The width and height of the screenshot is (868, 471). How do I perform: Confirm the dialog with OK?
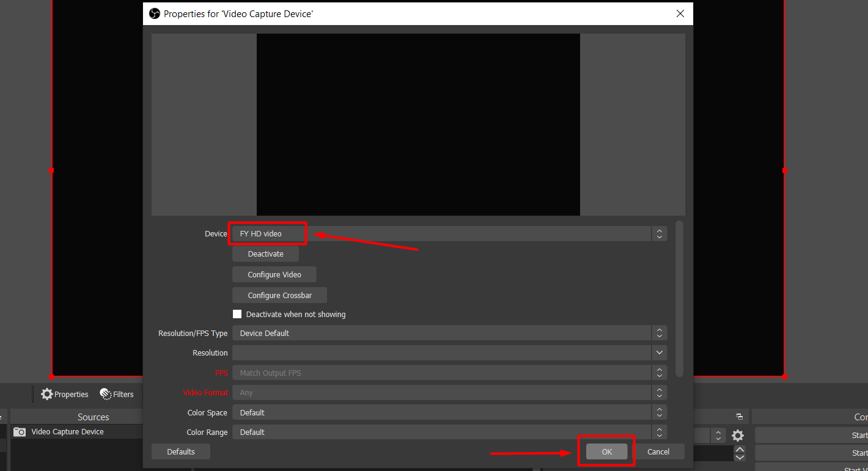[606, 451]
